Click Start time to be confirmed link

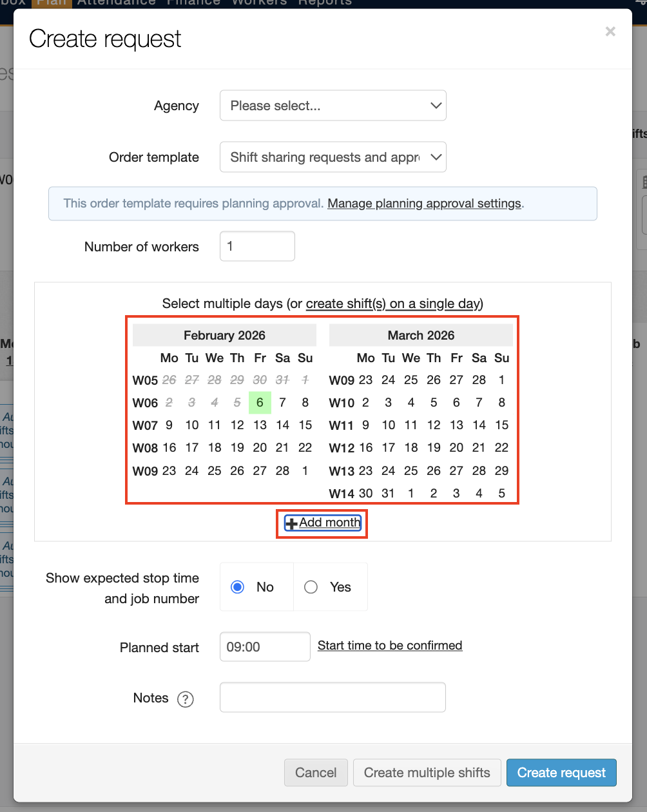pos(390,645)
